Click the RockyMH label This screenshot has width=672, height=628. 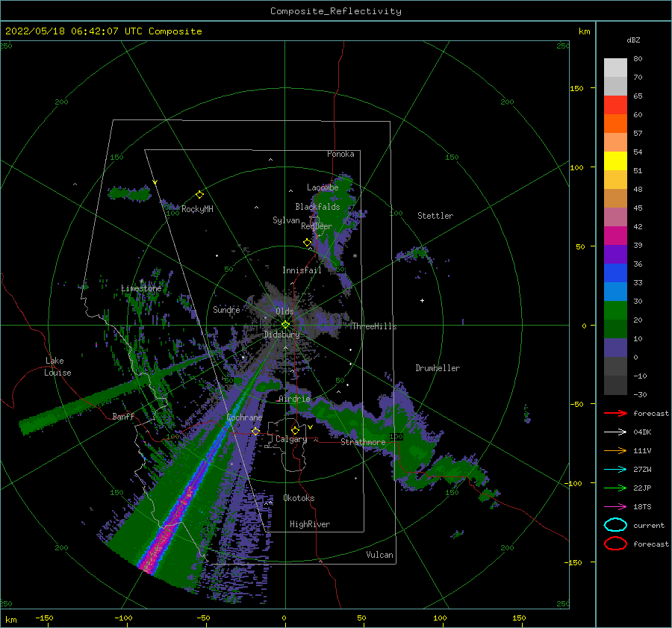point(197,209)
